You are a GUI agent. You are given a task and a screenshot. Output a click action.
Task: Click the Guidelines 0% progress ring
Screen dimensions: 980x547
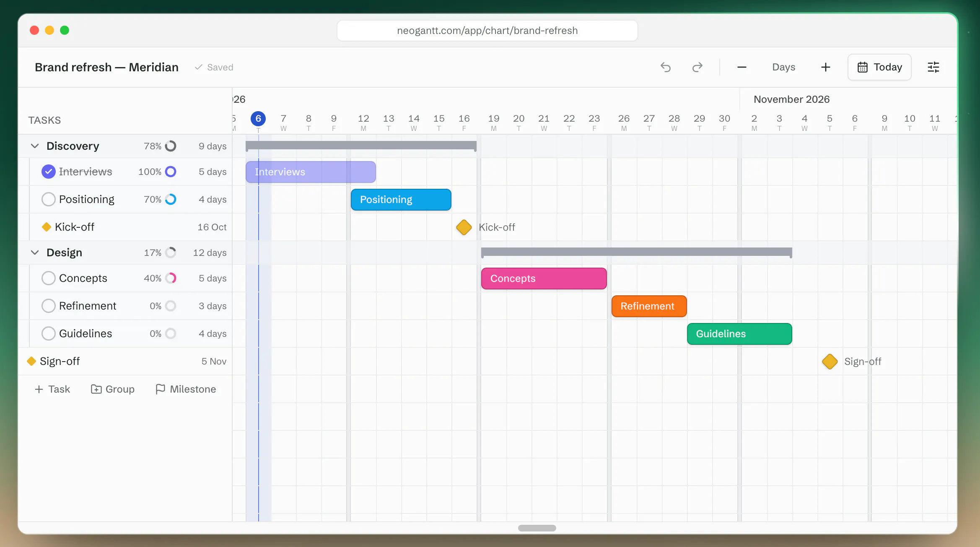171,333
